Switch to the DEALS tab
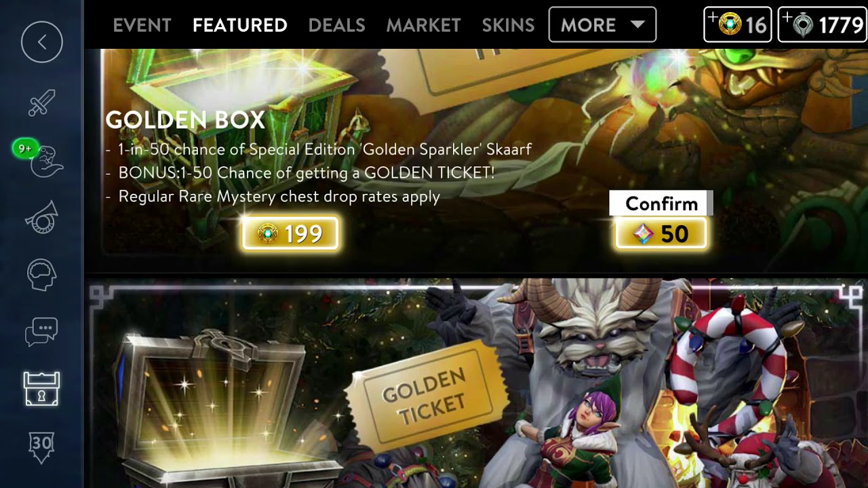Image resolution: width=868 pixels, height=488 pixels. tap(336, 25)
